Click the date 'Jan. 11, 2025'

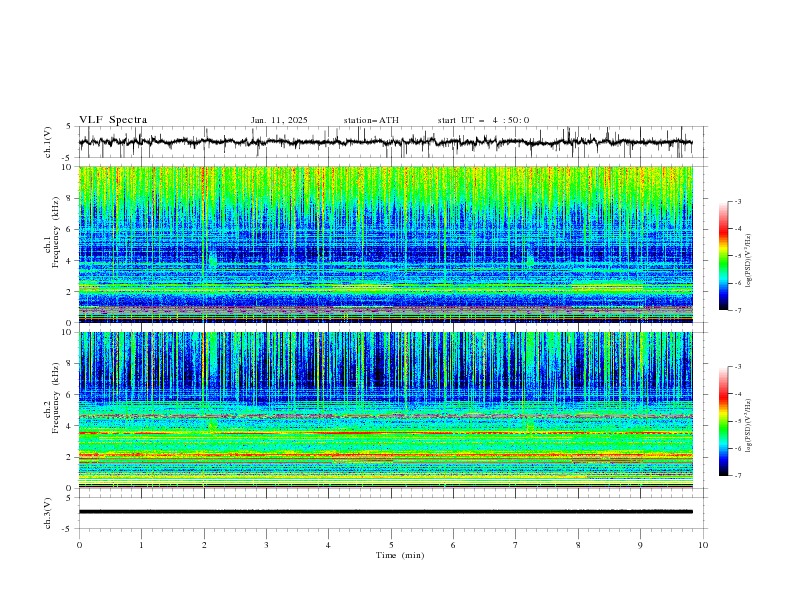(279, 120)
